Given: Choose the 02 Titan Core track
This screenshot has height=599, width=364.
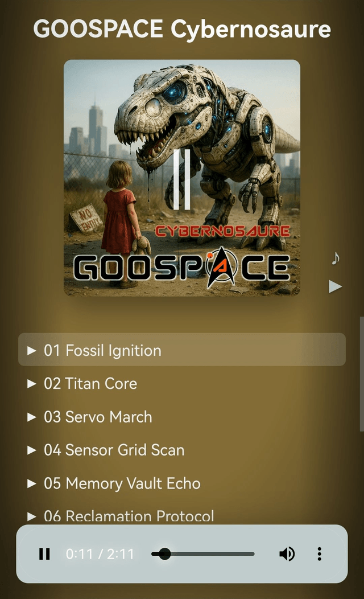Looking at the screenshot, I should (90, 384).
